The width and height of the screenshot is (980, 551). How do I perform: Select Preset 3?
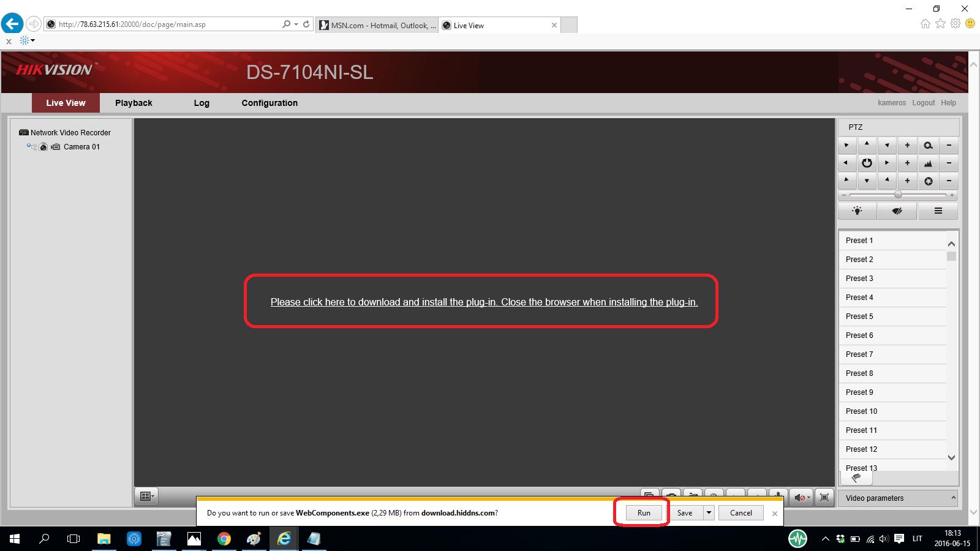pos(892,279)
